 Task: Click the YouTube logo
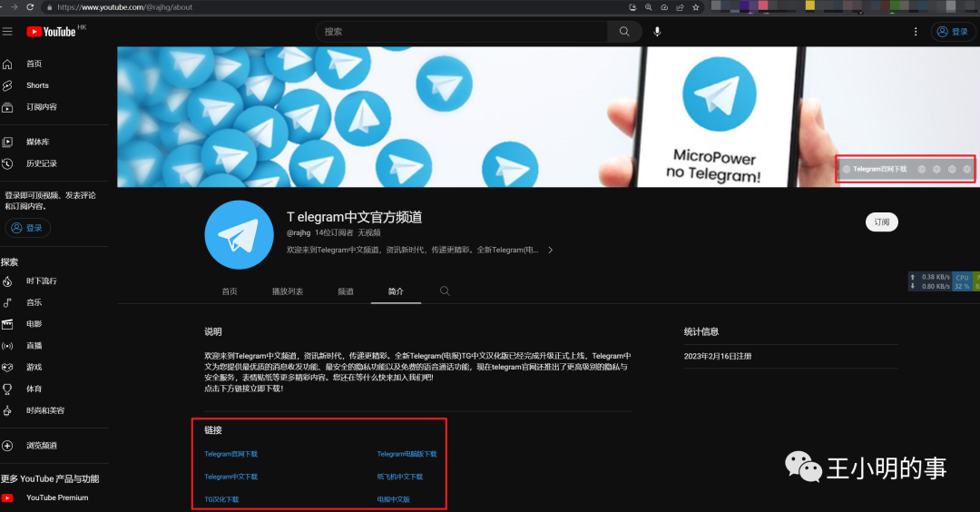[x=51, y=32]
